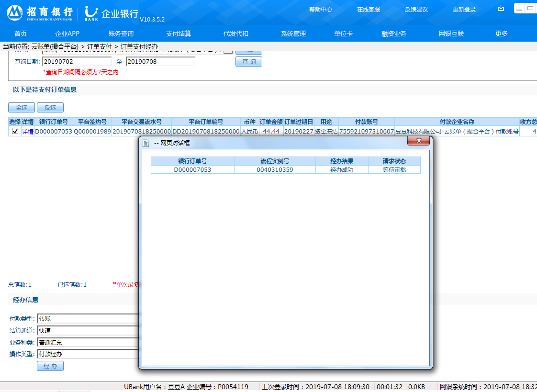Click 重新登录 in the header
This screenshot has width=537, height=392.
[x=464, y=10]
